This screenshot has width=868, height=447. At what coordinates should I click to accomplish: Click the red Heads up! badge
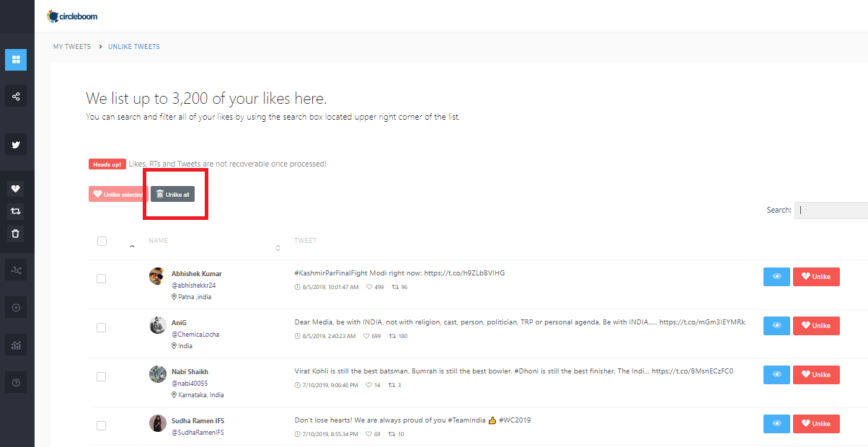(107, 164)
